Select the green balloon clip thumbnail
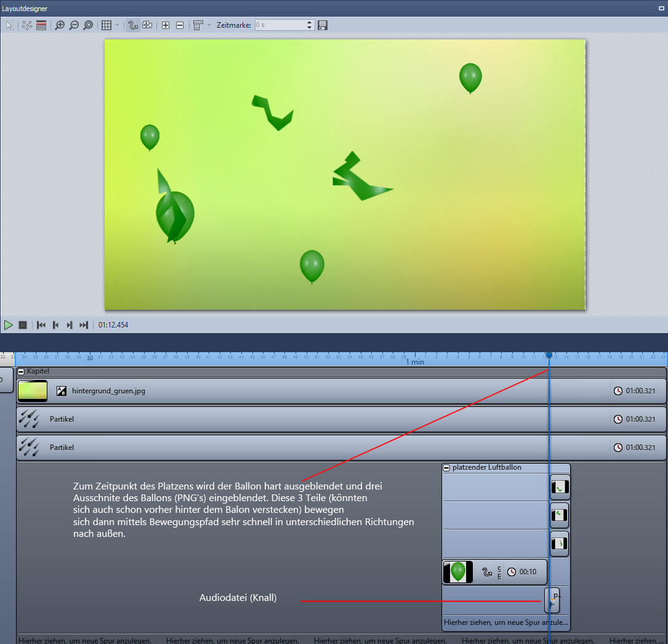Screen dimensions: 668x644 [457, 572]
